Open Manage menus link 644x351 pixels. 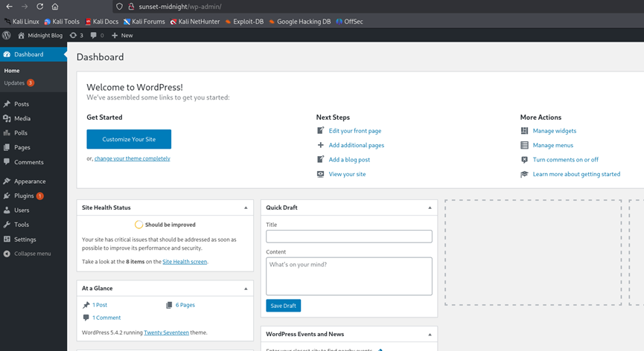click(x=553, y=145)
